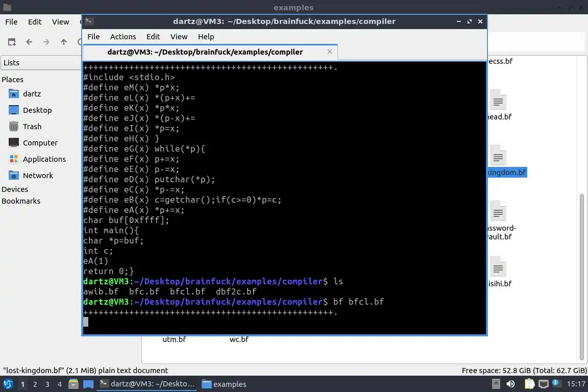The height and width of the screenshot is (392, 588).
Task: Click 'dbf2c.bf' in ls output
Action: (236, 291)
